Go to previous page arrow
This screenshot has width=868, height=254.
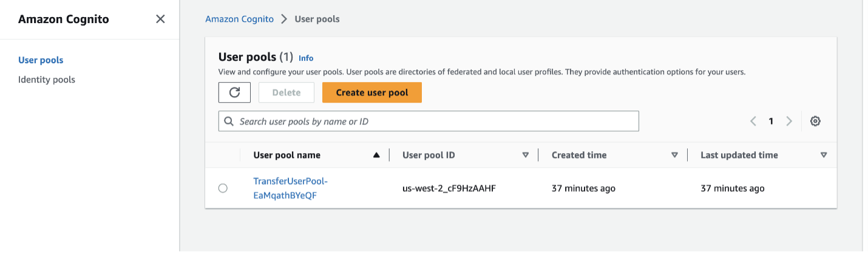click(x=753, y=121)
